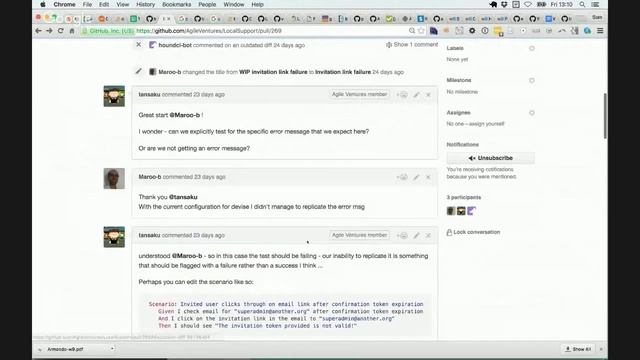The height and width of the screenshot is (360, 640).
Task: Click the Unsubscribe button
Action: click(x=490, y=158)
